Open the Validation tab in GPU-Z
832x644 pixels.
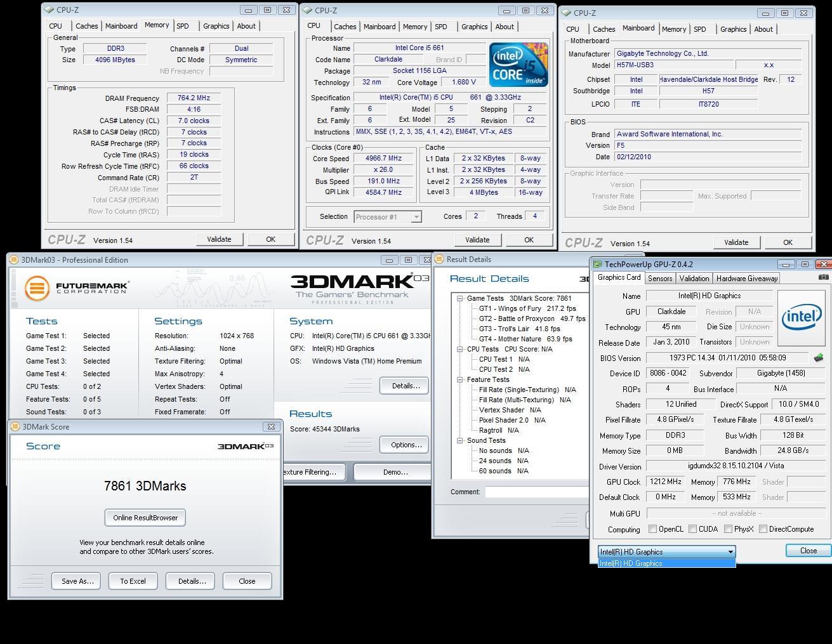[694, 279]
